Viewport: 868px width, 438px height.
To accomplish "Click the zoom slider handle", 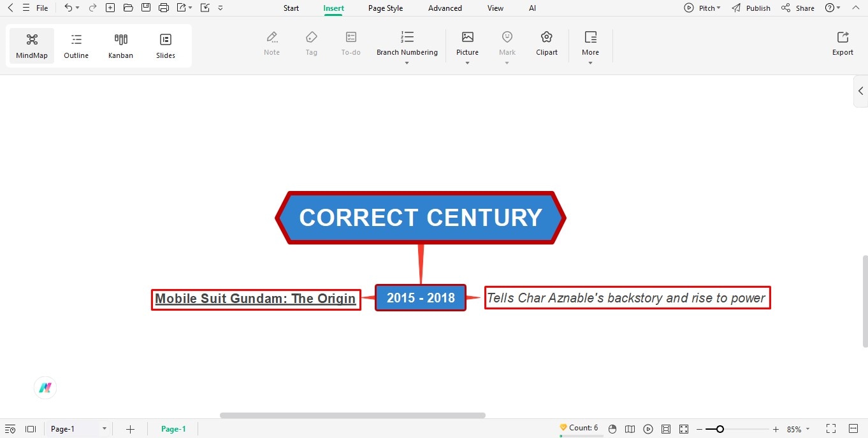I will [x=720, y=429].
